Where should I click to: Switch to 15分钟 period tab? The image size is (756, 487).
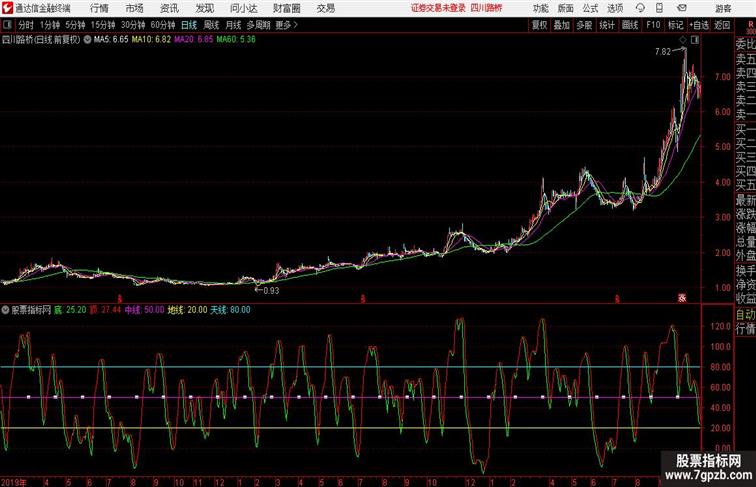[x=103, y=25]
